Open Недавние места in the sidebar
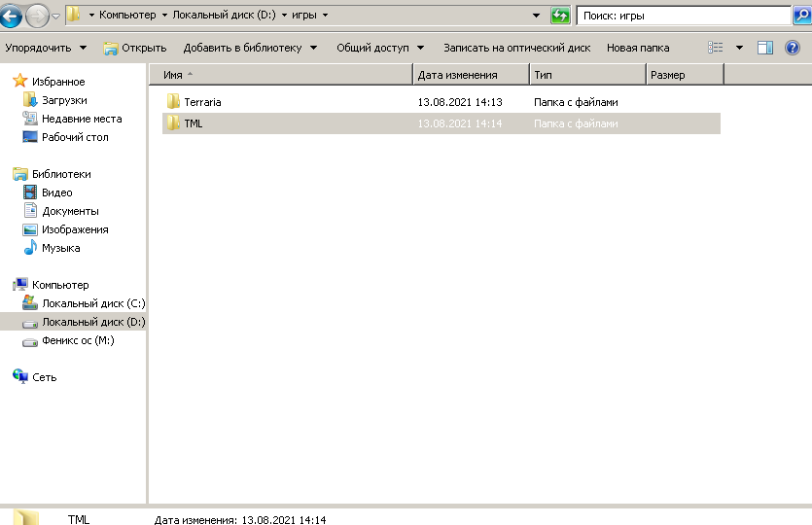The image size is (812, 525). pyautogui.click(x=82, y=119)
